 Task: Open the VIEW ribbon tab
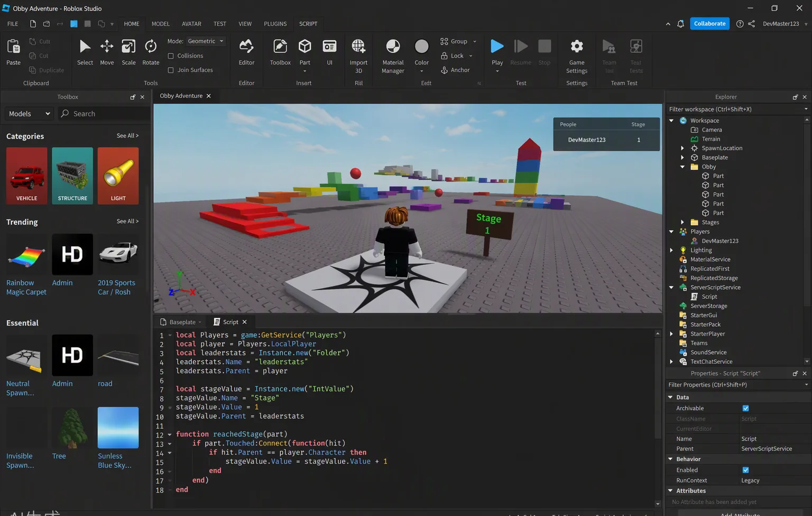click(245, 24)
